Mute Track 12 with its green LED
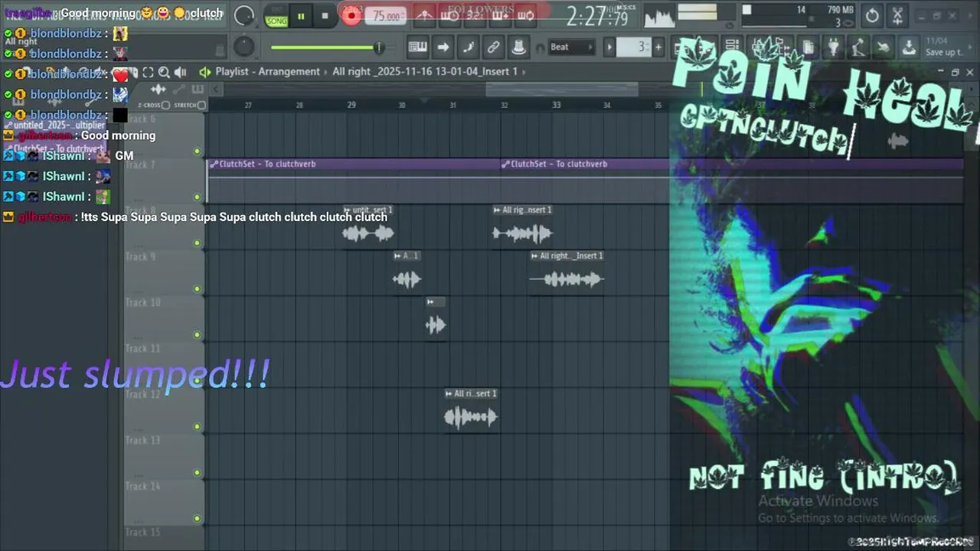 click(198, 427)
